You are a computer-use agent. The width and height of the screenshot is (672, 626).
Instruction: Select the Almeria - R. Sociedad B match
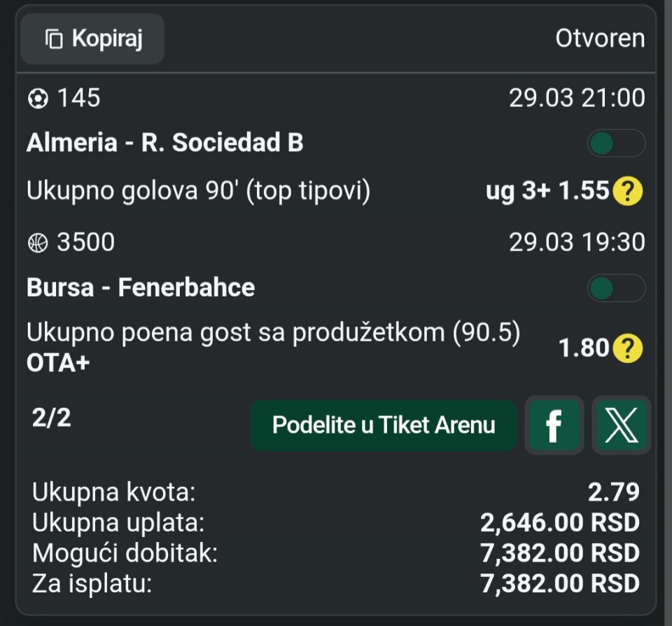click(x=165, y=143)
